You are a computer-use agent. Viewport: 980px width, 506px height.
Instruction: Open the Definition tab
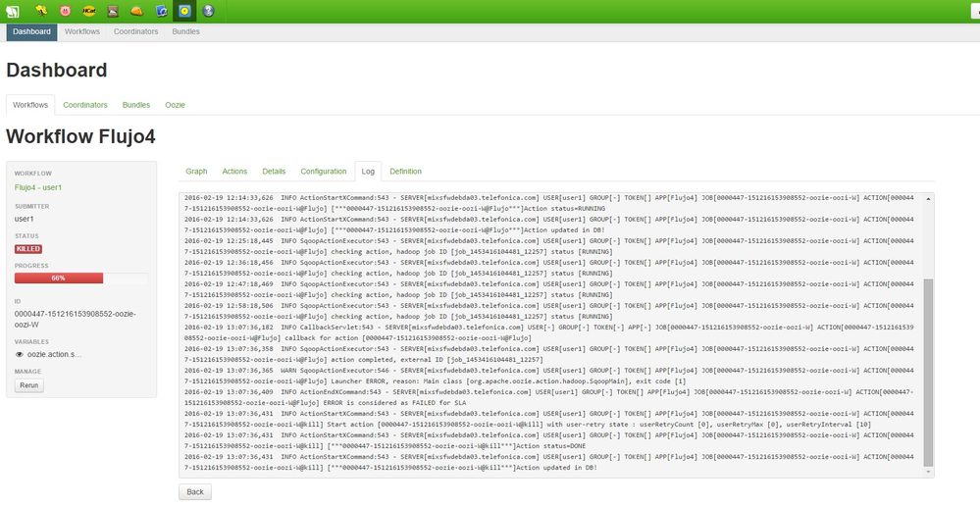(405, 172)
